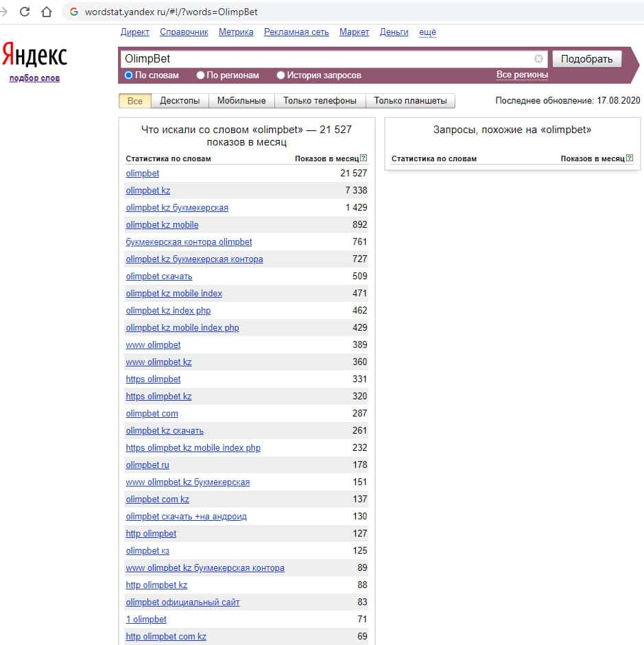Viewport: 644px width, 645px height.
Task: Open the olimpbet kz mobile index link
Action: [174, 294]
